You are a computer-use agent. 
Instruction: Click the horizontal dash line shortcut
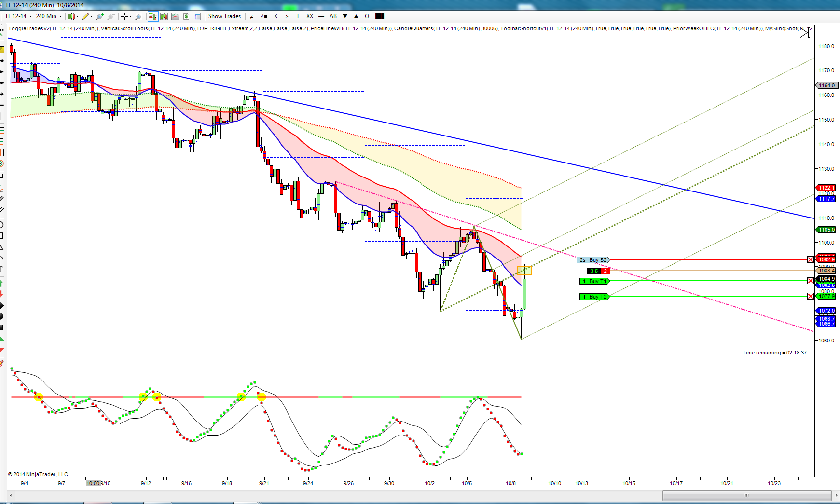321,16
